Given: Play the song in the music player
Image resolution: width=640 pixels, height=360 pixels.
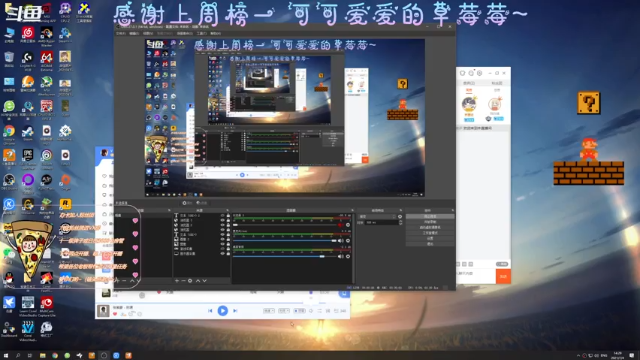Looking at the screenshot, I should pos(222,311).
